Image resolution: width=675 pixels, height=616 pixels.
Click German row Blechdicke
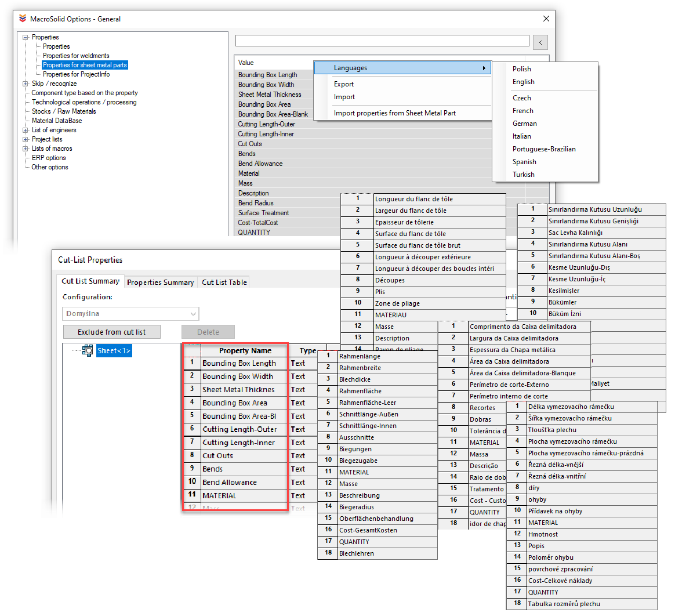point(388,379)
